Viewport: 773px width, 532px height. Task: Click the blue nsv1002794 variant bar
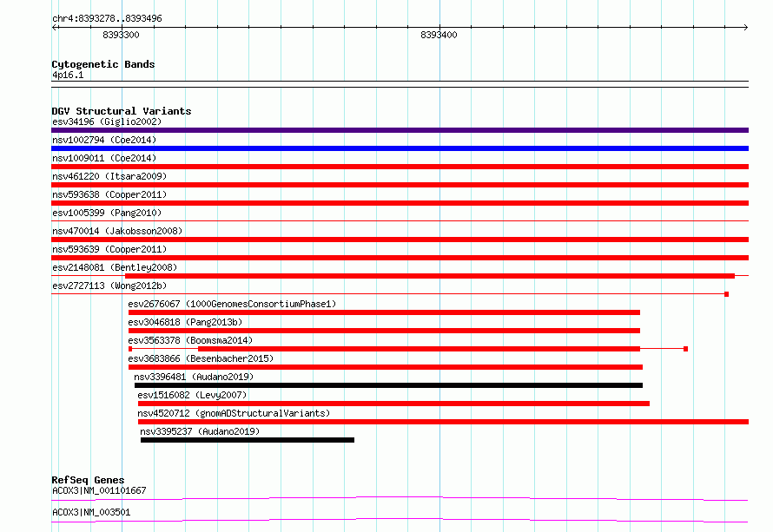pos(400,148)
